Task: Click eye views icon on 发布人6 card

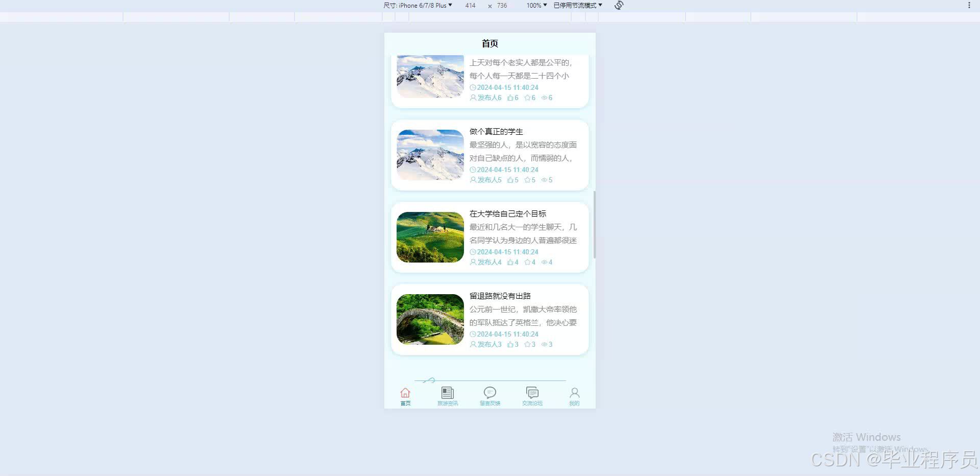Action: point(544,98)
